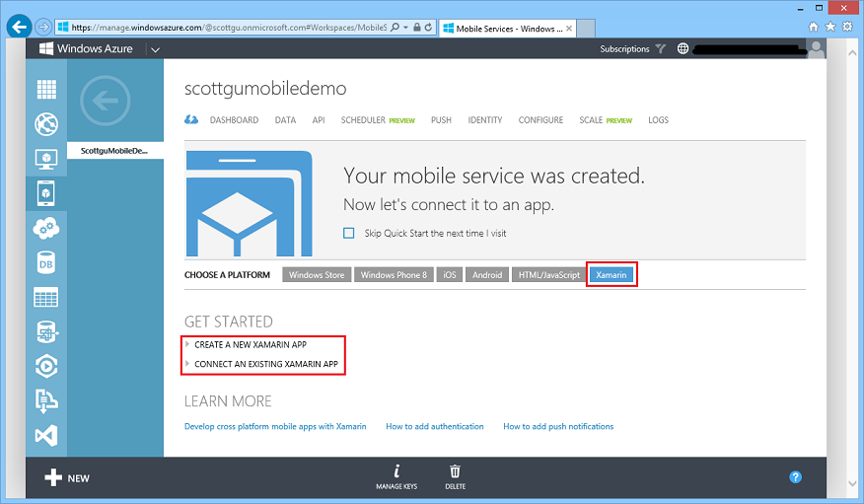Click the browser address bar URL

pos(229,27)
